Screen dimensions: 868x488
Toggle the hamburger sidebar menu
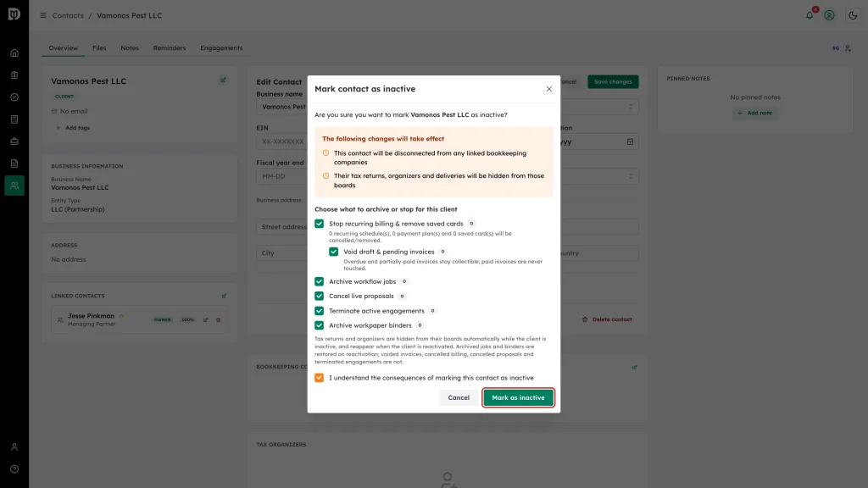point(43,15)
